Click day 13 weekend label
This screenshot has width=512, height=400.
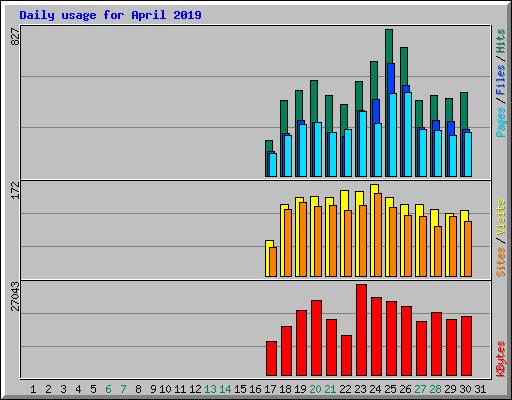pos(210,389)
